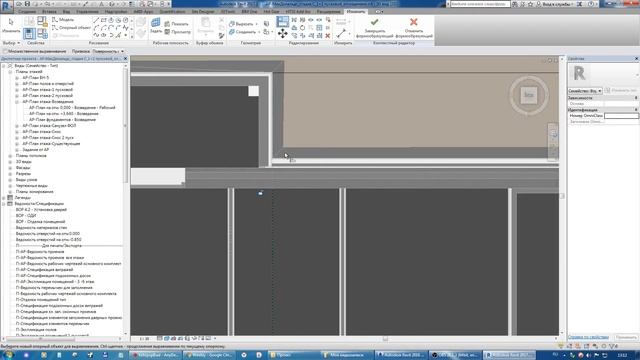Open the Надстройки ribbon tab
Image resolution: width=640 pixels, height=360 pixels.
coord(116,12)
